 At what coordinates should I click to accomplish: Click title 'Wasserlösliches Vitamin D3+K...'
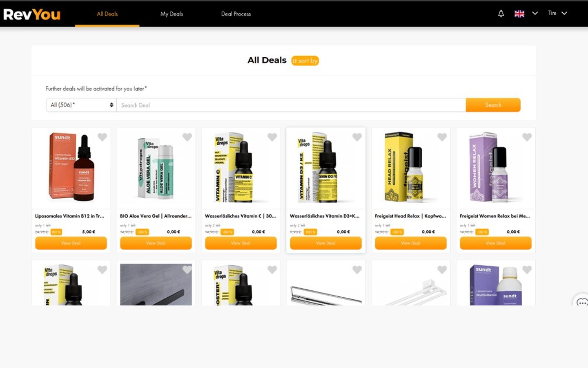click(325, 216)
